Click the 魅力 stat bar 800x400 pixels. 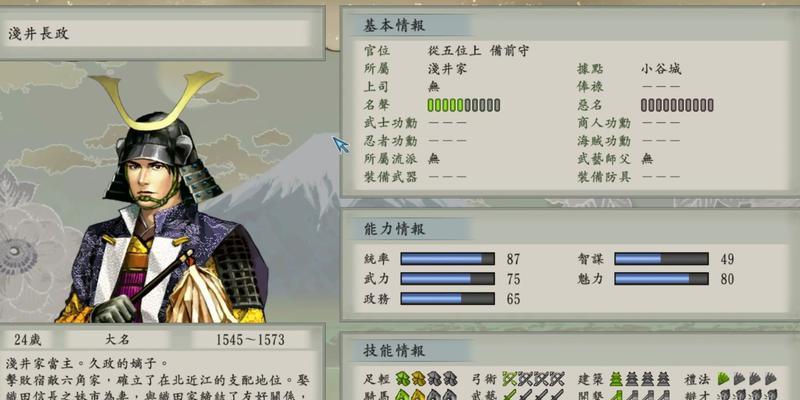(661, 279)
